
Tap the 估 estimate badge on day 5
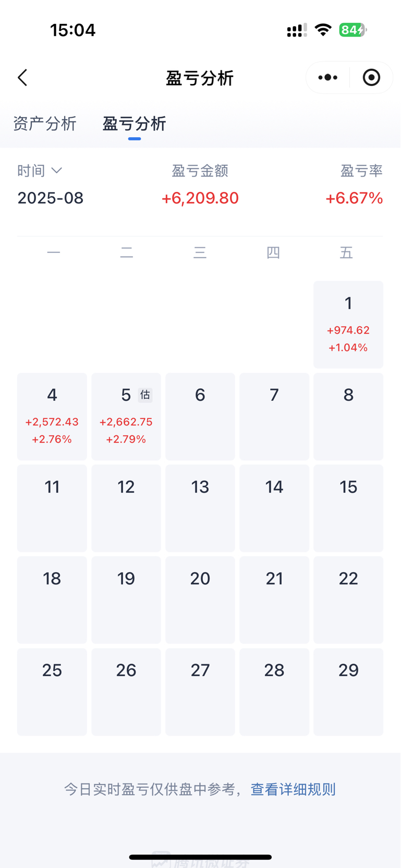[x=145, y=395]
